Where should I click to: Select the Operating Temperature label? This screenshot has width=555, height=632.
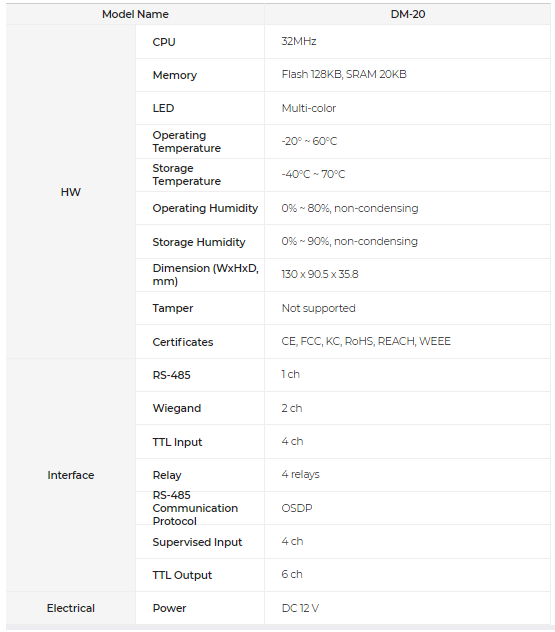point(186,141)
